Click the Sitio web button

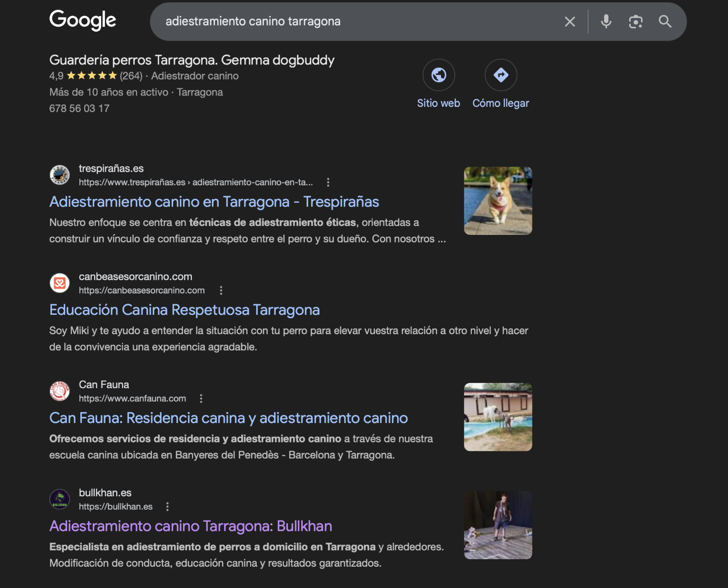pyautogui.click(x=438, y=84)
